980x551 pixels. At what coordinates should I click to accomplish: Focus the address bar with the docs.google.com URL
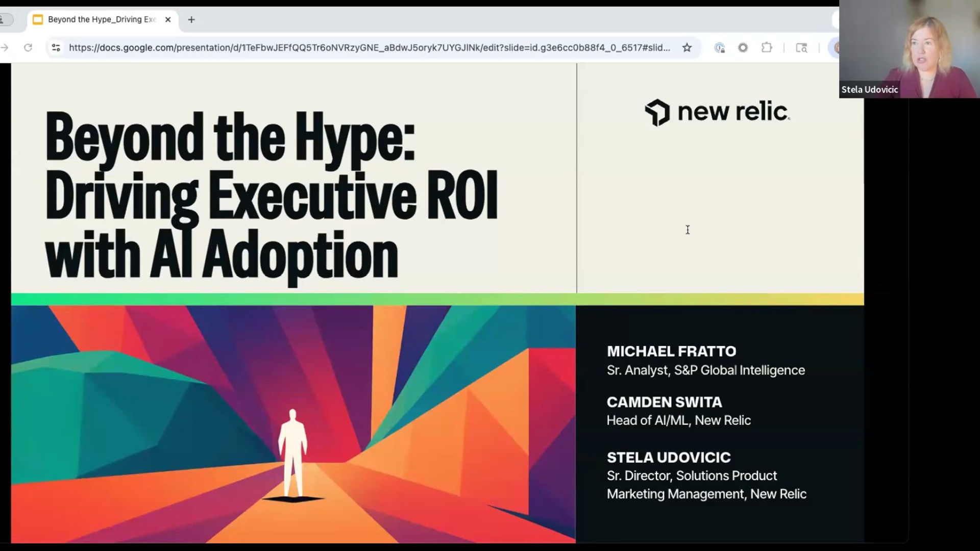coord(370,47)
